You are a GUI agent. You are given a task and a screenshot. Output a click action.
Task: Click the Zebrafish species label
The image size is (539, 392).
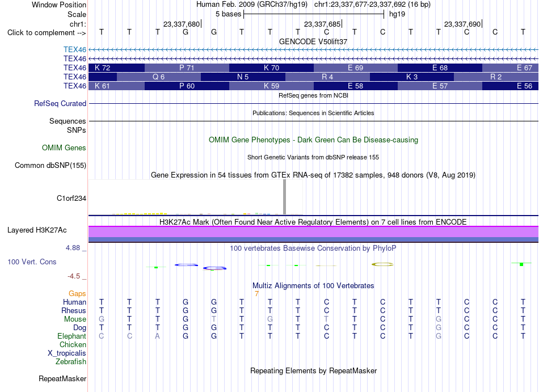click(x=71, y=361)
